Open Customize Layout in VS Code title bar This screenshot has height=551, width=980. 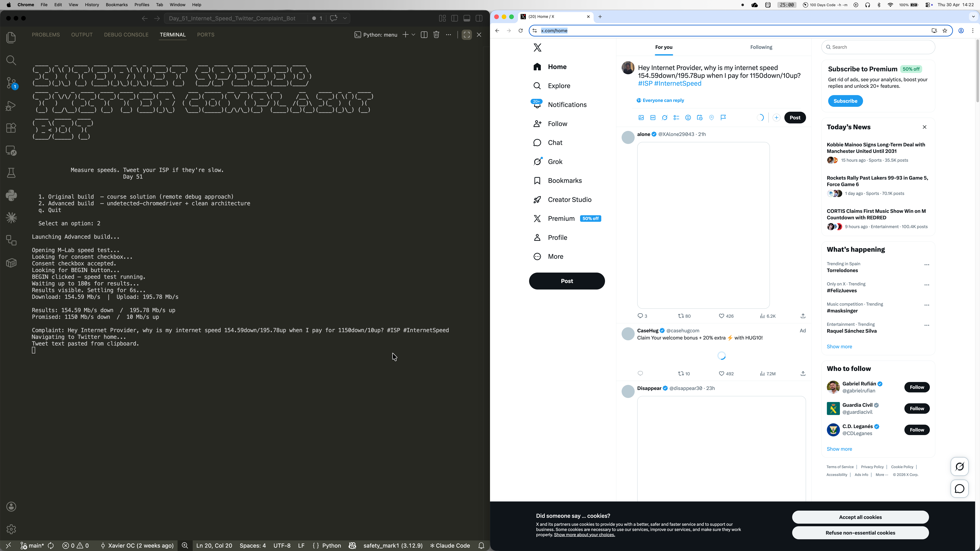pos(442,18)
